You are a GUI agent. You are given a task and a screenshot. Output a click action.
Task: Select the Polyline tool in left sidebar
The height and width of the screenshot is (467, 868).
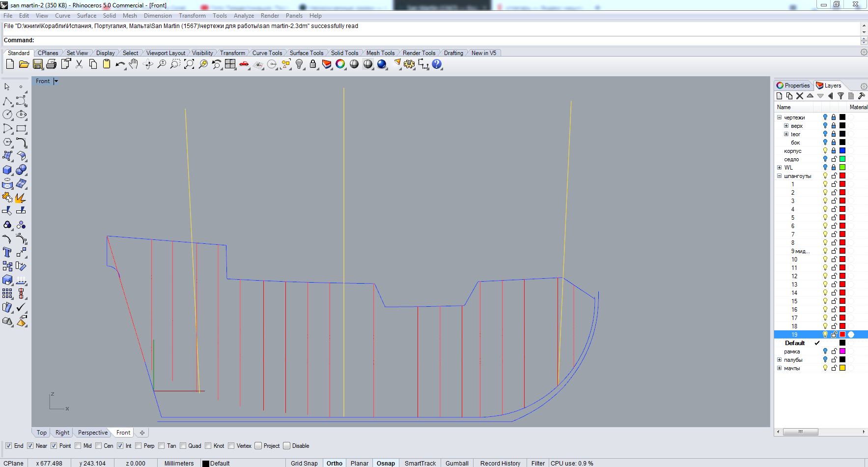[7, 101]
